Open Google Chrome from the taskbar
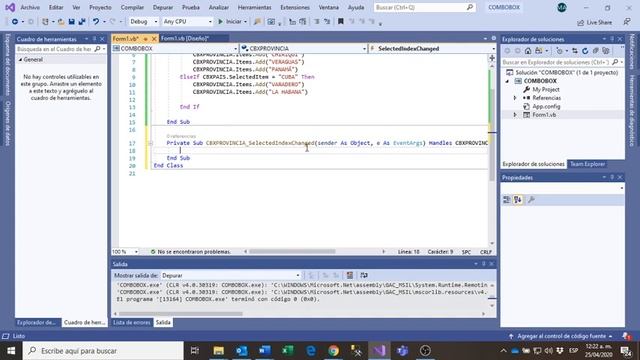Screen dimensions: 640x360 tap(333, 351)
